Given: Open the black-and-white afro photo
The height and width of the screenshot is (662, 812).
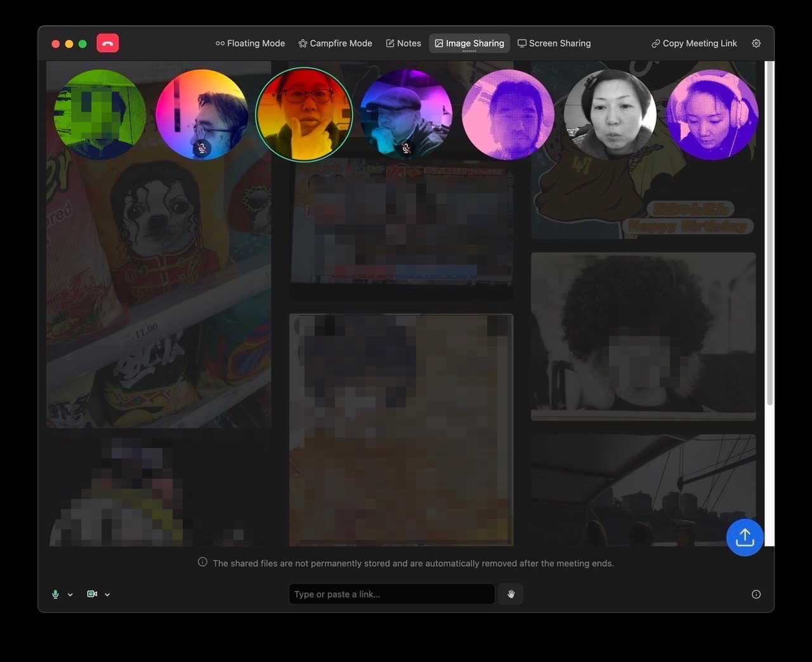Looking at the screenshot, I should coord(643,337).
